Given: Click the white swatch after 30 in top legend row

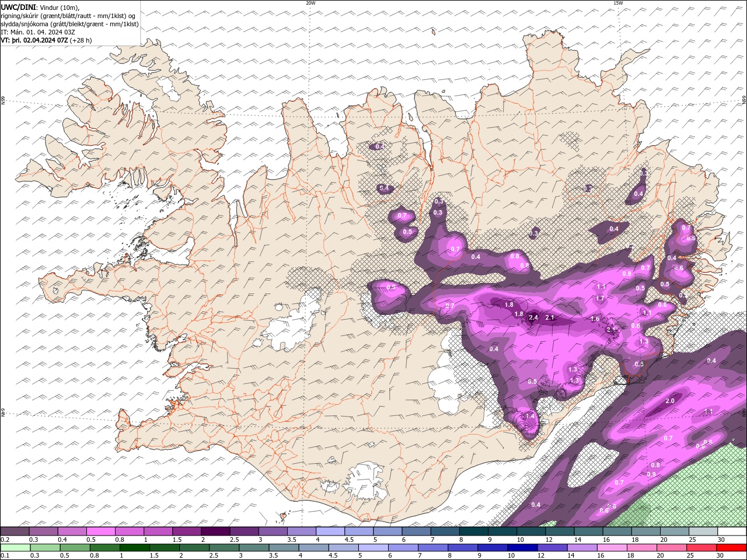Looking at the screenshot, I should pyautogui.click(x=732, y=531).
